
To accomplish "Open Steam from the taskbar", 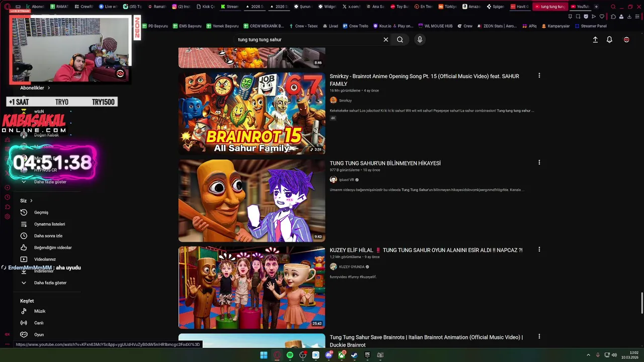I will [354, 355].
